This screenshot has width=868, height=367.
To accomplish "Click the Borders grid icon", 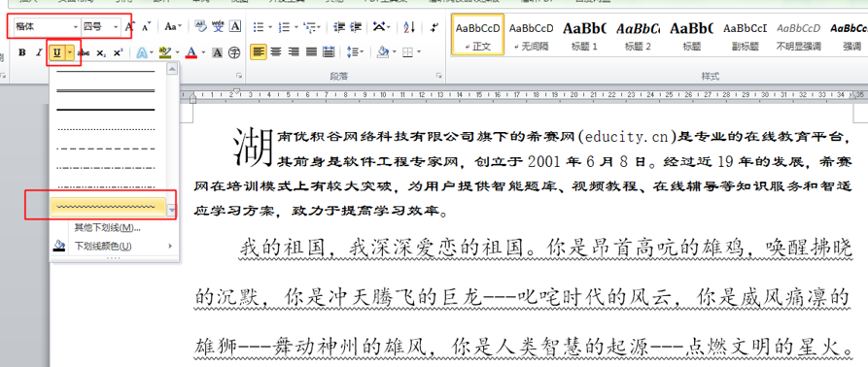I will [x=407, y=52].
